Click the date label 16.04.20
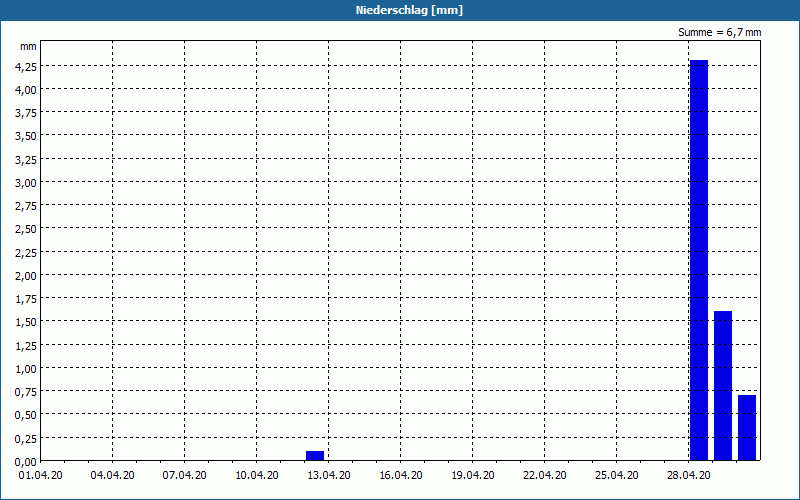 [x=401, y=476]
